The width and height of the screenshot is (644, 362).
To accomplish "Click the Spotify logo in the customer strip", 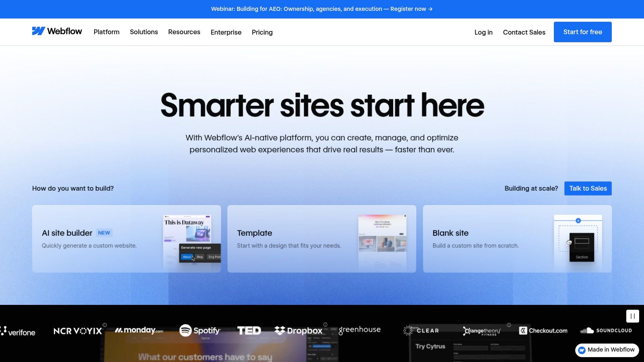I will point(200,330).
